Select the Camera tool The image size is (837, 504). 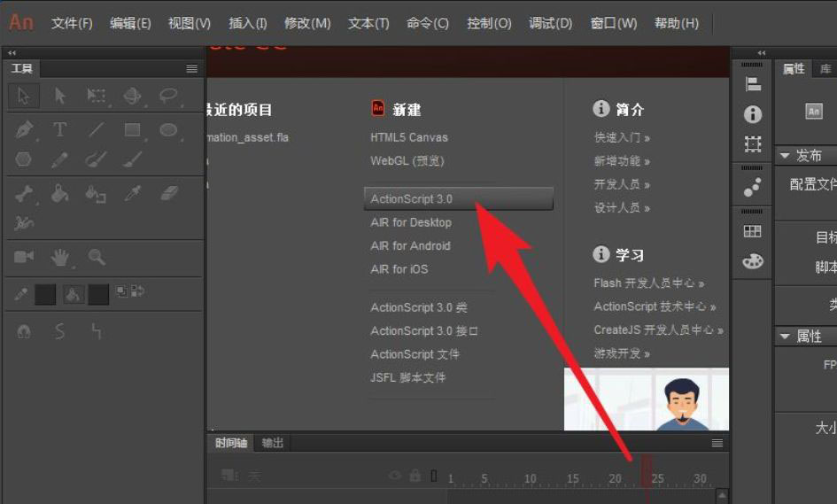(24, 257)
